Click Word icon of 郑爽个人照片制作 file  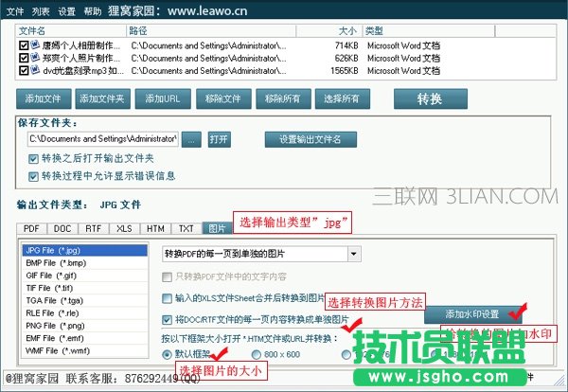click(35, 57)
